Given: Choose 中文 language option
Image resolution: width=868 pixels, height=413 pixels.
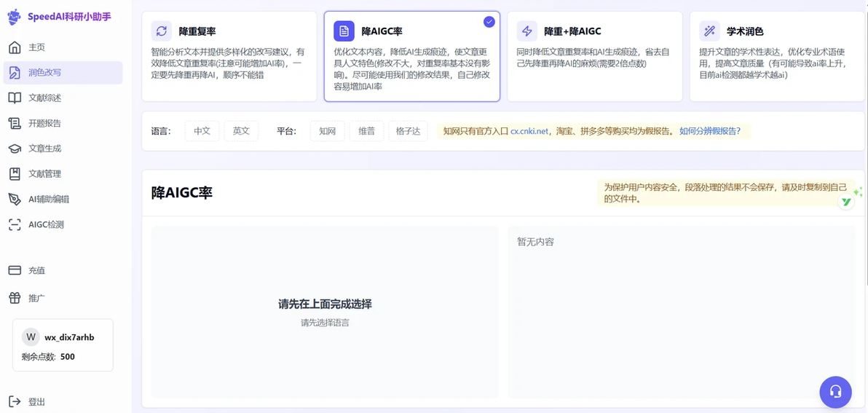Looking at the screenshot, I should coord(202,131).
